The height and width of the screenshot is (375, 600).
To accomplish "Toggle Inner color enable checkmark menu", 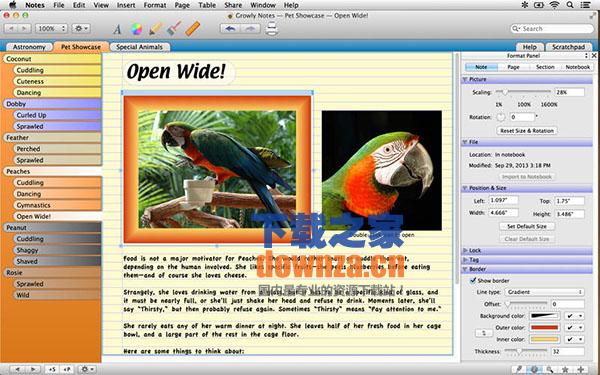I will point(575,339).
